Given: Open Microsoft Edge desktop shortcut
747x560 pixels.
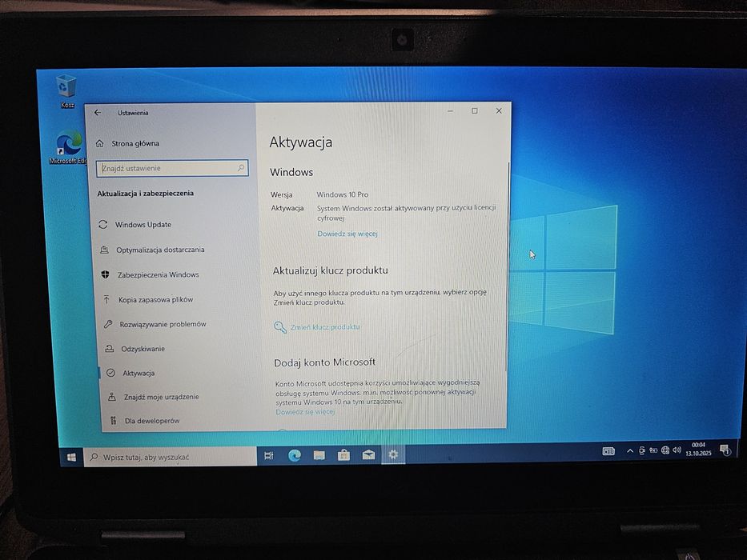Looking at the screenshot, I should (x=68, y=148).
